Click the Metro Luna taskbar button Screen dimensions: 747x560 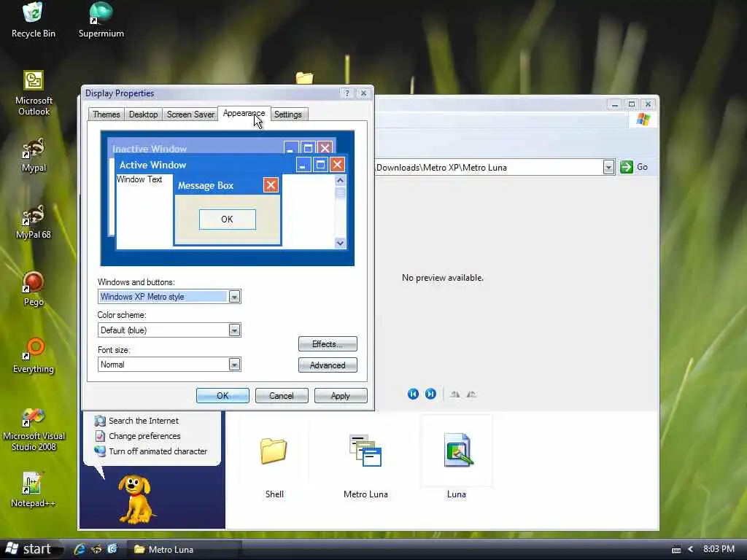coord(183,549)
